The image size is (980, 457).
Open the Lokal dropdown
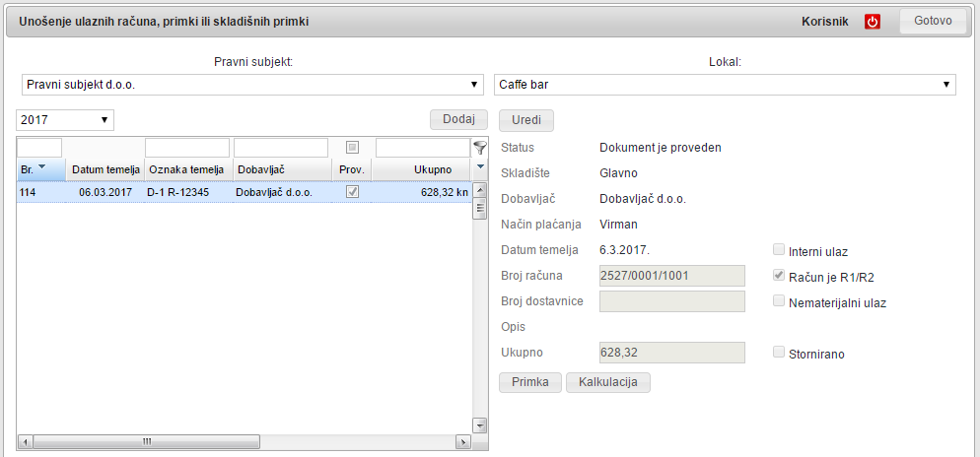click(725, 85)
